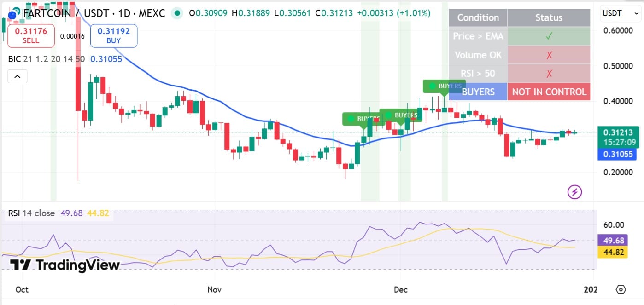
Task: Click the green status dot beside OHLC values
Action: (x=177, y=14)
